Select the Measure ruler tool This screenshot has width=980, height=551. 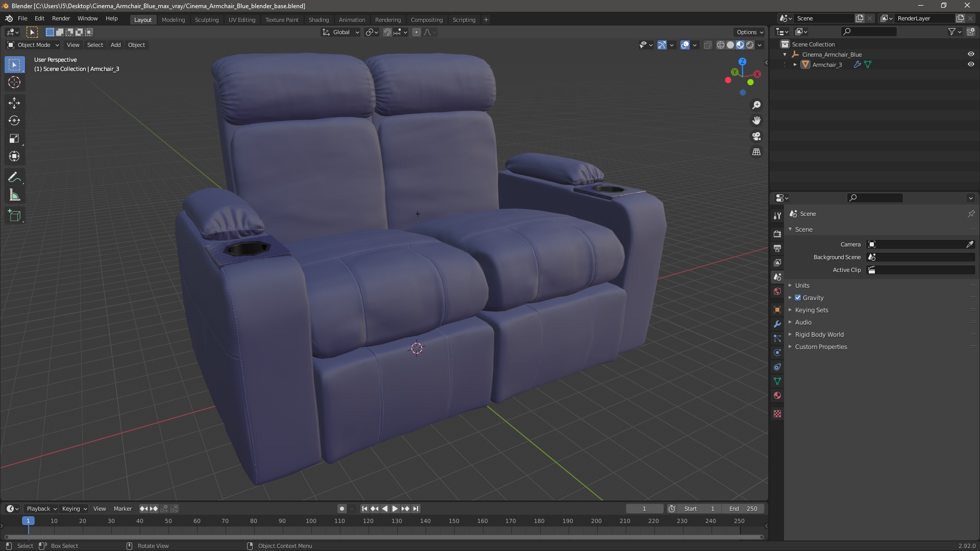coord(14,195)
